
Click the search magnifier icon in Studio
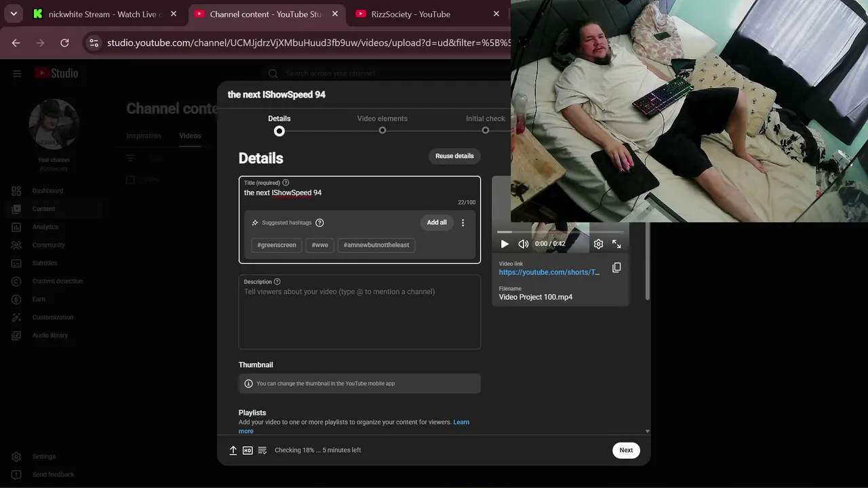[273, 74]
